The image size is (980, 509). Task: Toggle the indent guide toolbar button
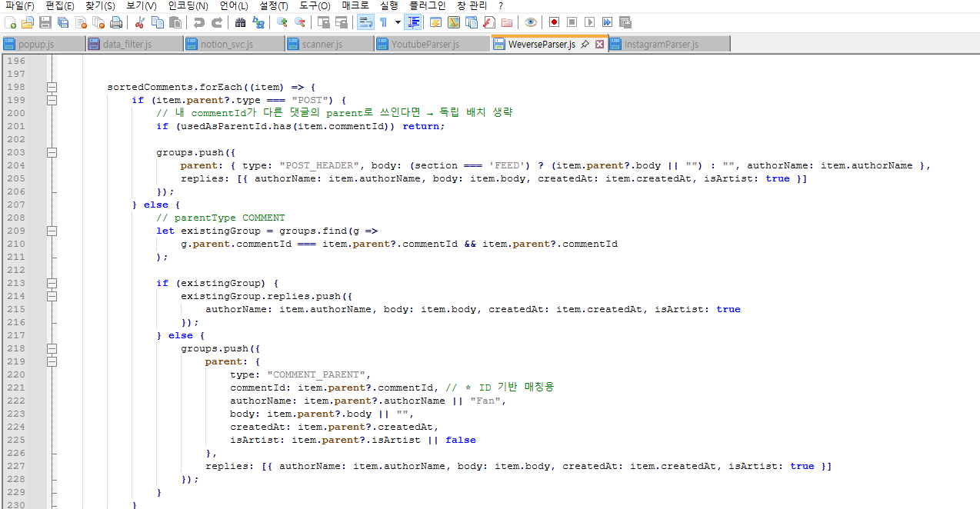414,22
